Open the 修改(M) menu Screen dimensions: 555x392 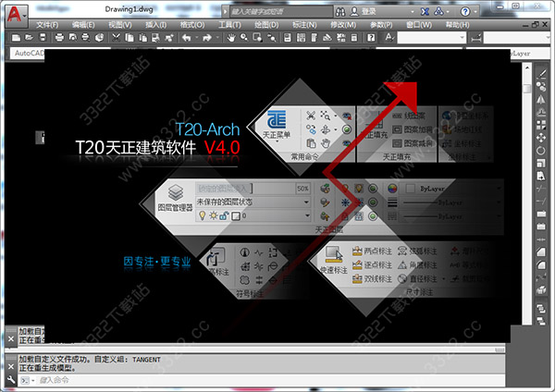pyautogui.click(x=343, y=25)
